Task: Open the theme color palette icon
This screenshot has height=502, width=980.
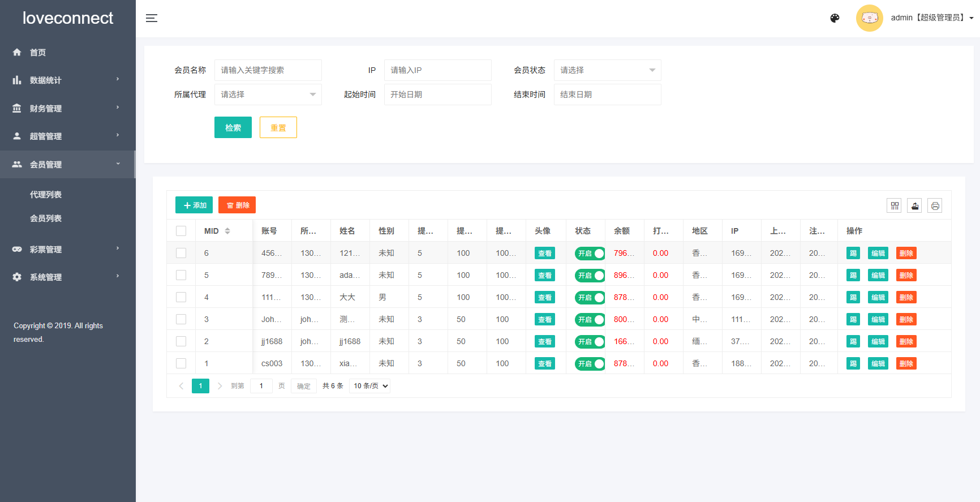Action: (x=835, y=18)
